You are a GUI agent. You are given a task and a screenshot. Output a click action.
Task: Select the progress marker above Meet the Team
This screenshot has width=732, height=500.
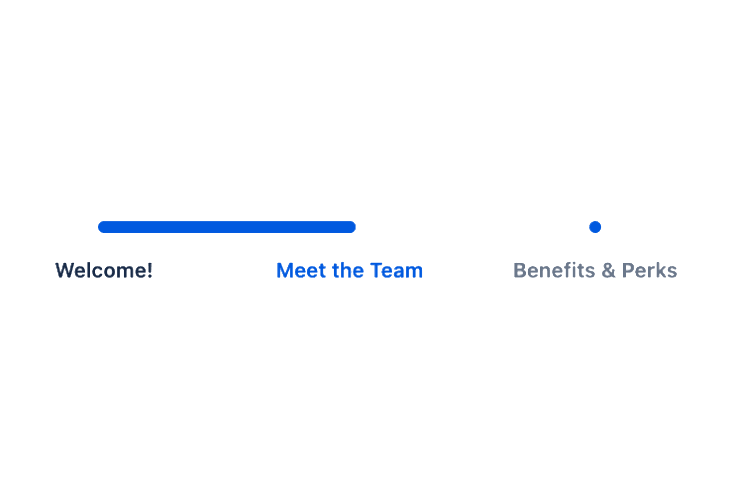click(x=350, y=227)
